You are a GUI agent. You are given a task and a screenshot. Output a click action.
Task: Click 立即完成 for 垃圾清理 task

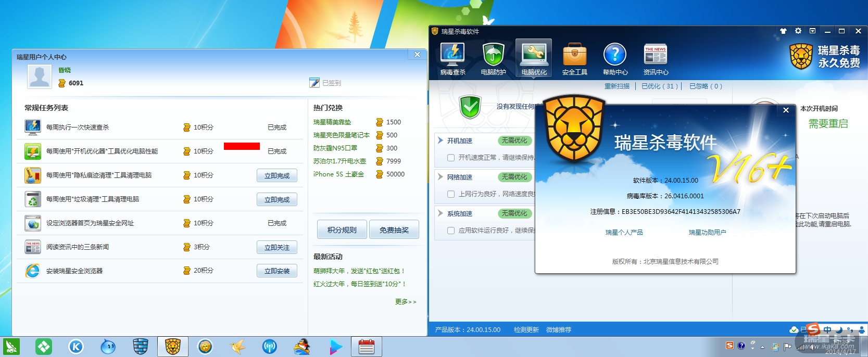pos(277,199)
